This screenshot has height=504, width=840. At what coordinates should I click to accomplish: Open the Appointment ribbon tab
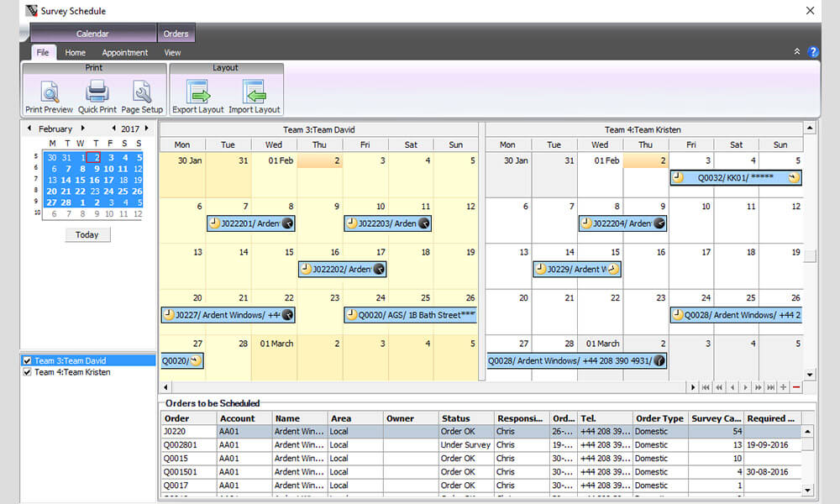click(125, 53)
